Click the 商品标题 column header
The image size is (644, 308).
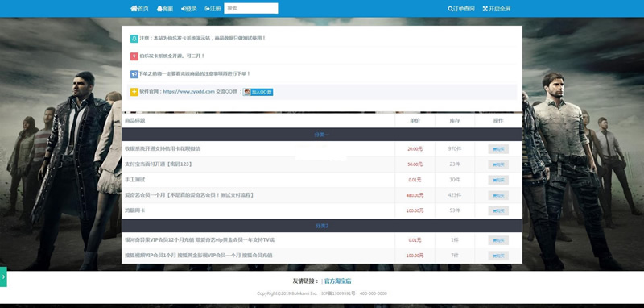point(135,120)
